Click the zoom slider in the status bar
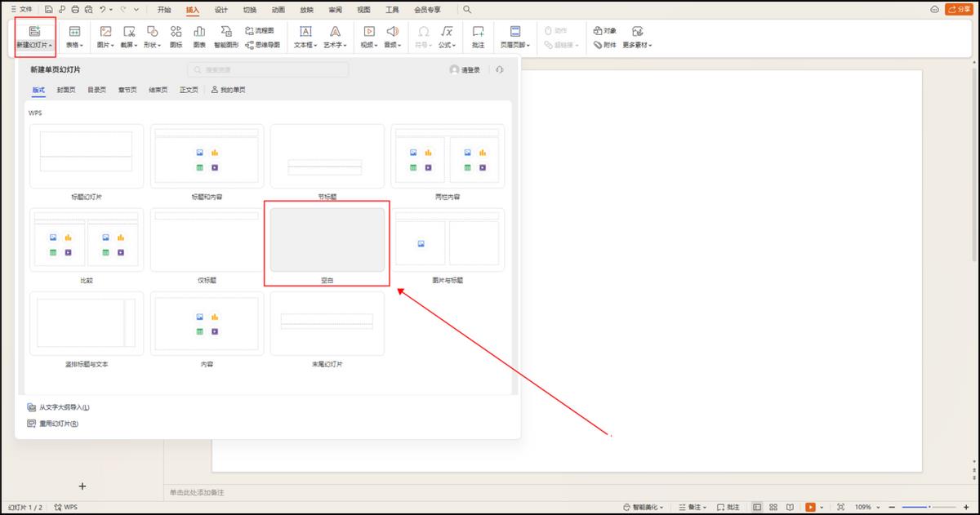Image resolution: width=980 pixels, height=515 pixels. coord(928,507)
